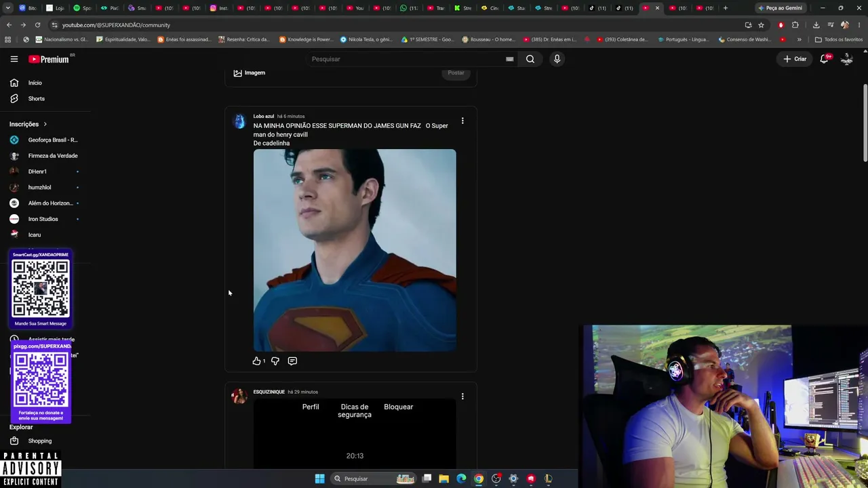Click the author name Lobo azul
868x488 pixels.
264,117
